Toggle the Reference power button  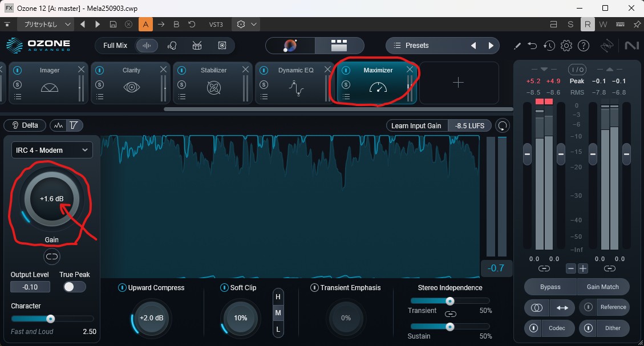click(x=589, y=307)
